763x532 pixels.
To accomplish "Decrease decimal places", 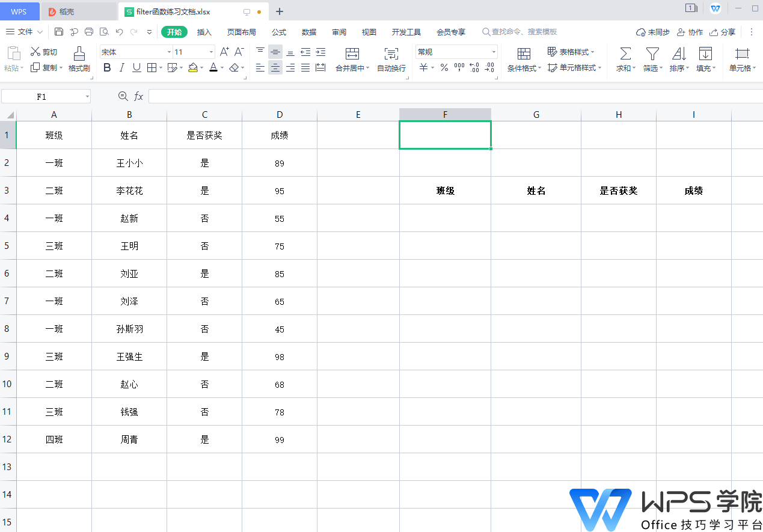I will (x=489, y=68).
